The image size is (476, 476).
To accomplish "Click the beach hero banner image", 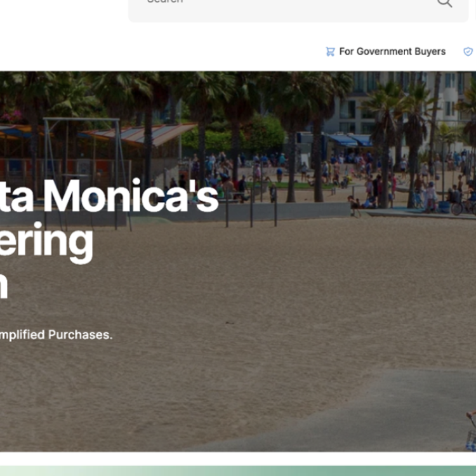I will (x=238, y=261).
